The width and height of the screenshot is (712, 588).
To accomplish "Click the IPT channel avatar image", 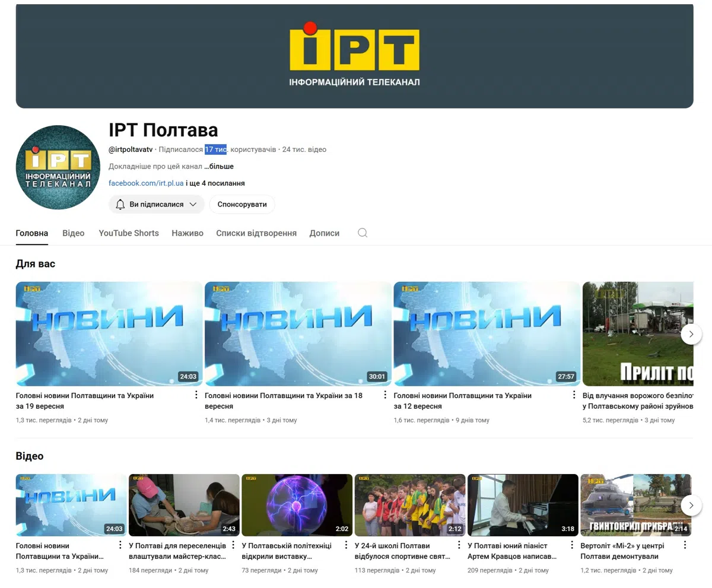I will tap(58, 167).
